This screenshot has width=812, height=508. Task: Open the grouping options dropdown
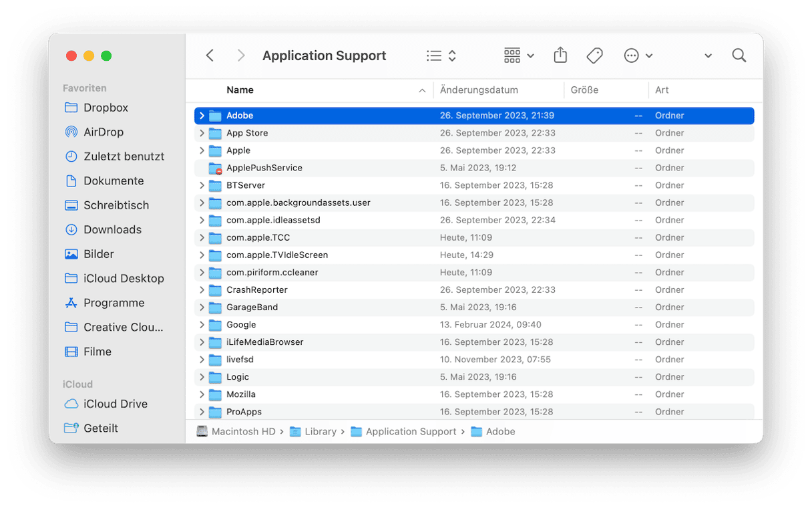[x=519, y=56]
